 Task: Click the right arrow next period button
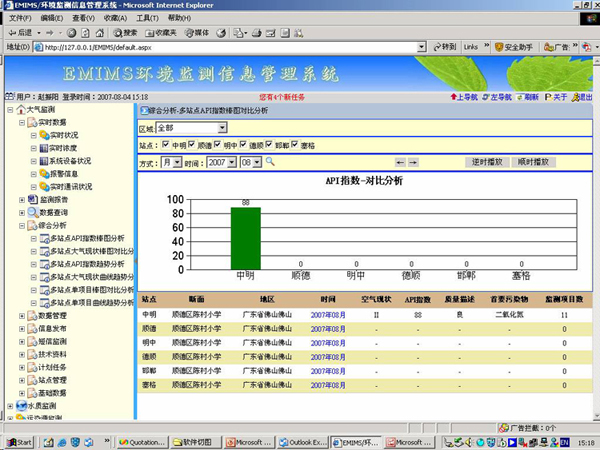coord(413,163)
